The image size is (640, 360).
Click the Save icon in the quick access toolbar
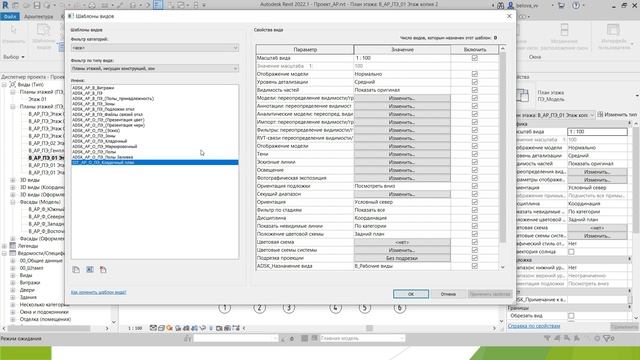tap(37, 5)
